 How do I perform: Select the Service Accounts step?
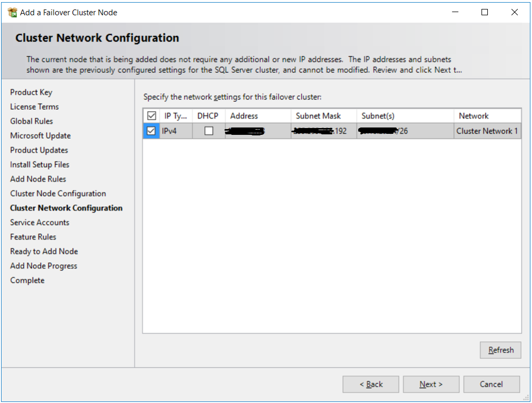(x=40, y=222)
